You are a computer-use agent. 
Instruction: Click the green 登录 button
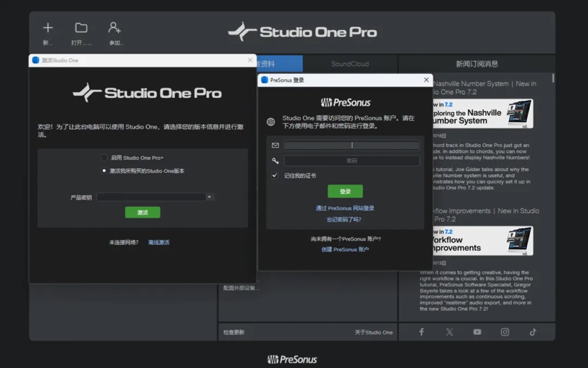345,191
